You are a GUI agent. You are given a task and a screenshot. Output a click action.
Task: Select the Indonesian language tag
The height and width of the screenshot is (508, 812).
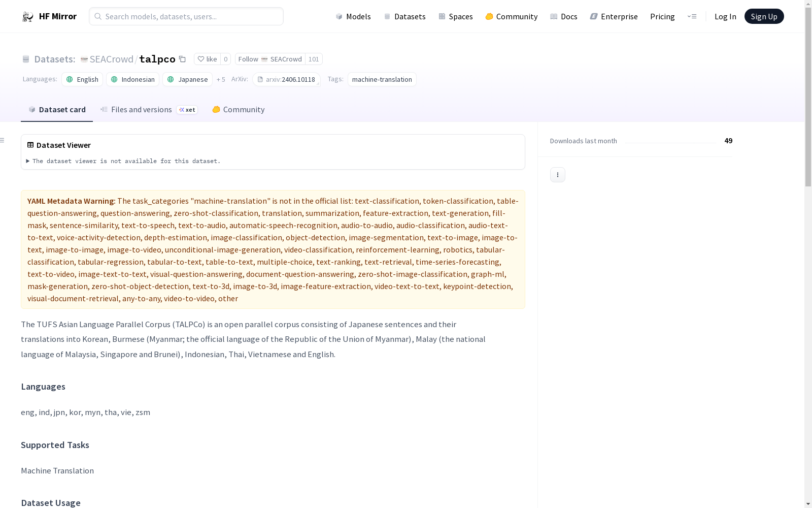132,79
